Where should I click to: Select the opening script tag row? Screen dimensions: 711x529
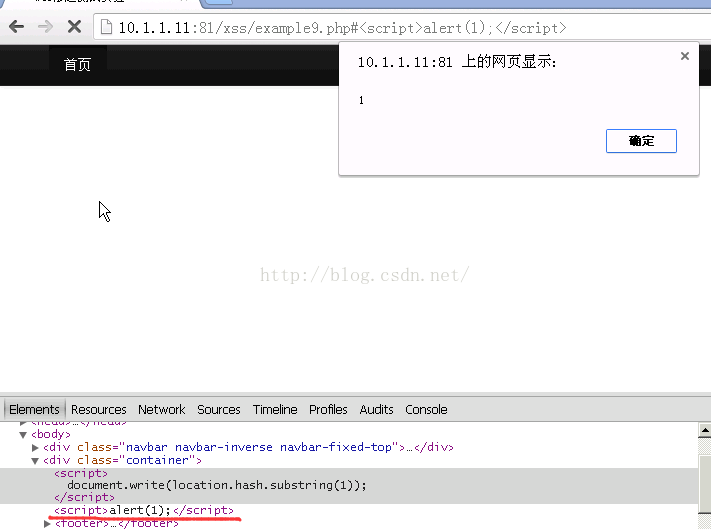(x=81, y=473)
